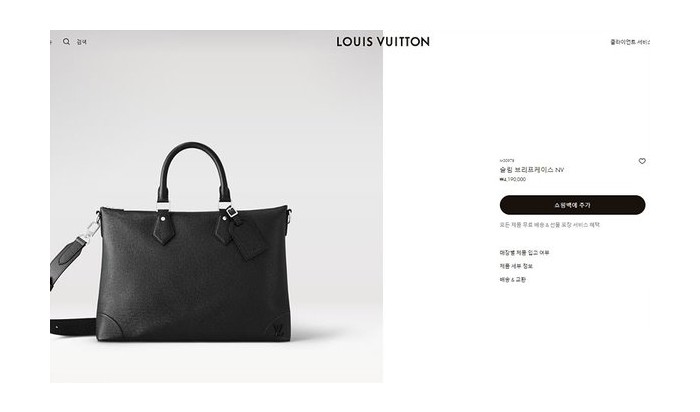Click the embossed LV logo on the bag corner

click(278, 331)
